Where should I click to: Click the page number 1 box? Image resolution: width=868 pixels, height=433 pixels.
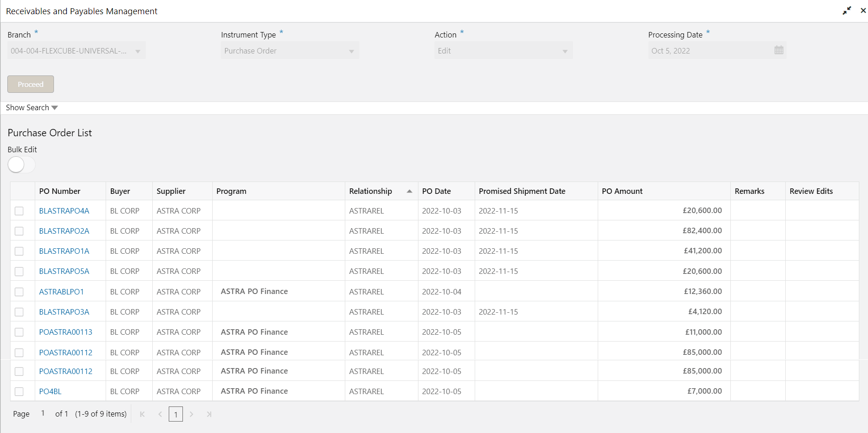176,414
